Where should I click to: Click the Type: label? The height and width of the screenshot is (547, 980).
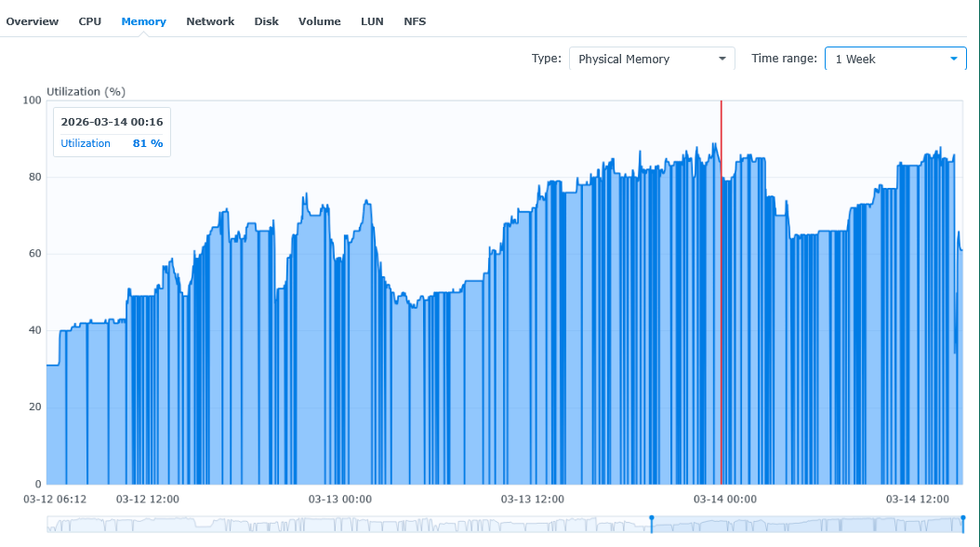pyautogui.click(x=546, y=58)
